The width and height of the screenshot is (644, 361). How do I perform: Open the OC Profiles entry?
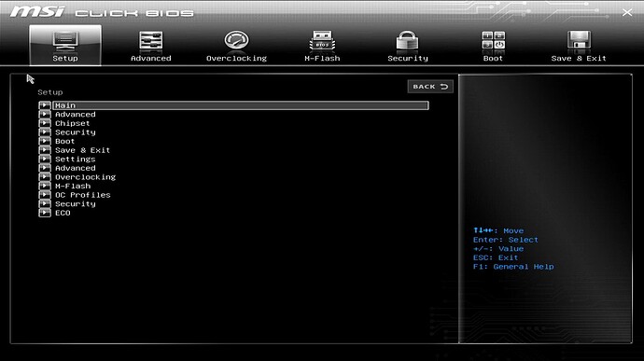(82, 195)
